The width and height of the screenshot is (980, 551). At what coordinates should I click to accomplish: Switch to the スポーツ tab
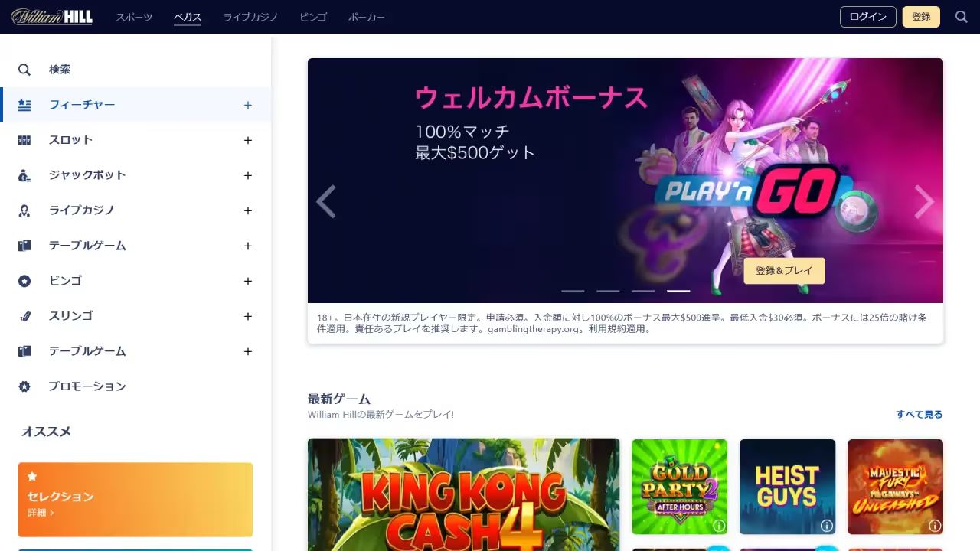tap(134, 16)
